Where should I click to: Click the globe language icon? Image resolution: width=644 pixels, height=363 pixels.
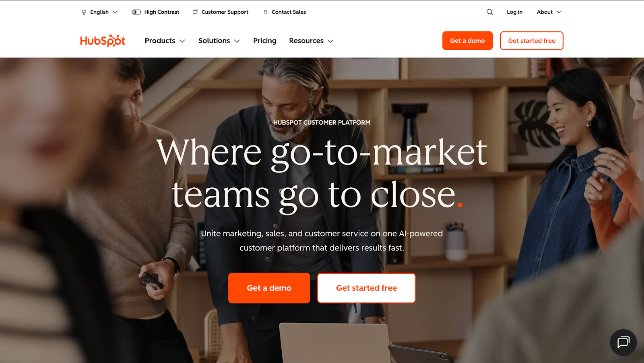click(84, 12)
